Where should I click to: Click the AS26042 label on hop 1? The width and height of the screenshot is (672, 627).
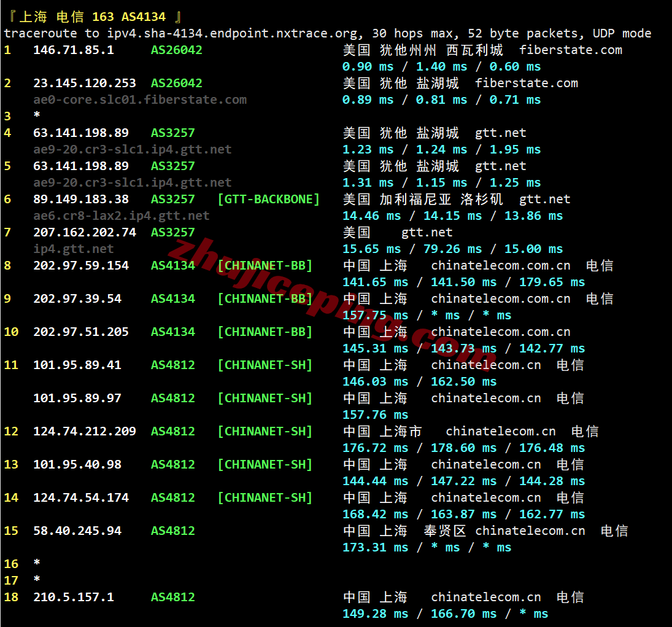point(176,50)
